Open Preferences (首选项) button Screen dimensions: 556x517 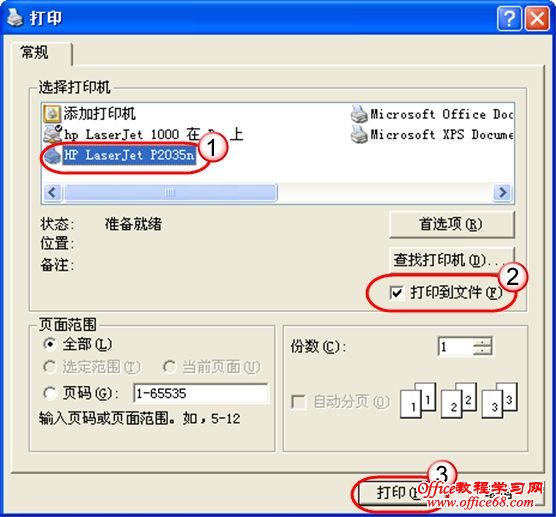click(x=451, y=224)
